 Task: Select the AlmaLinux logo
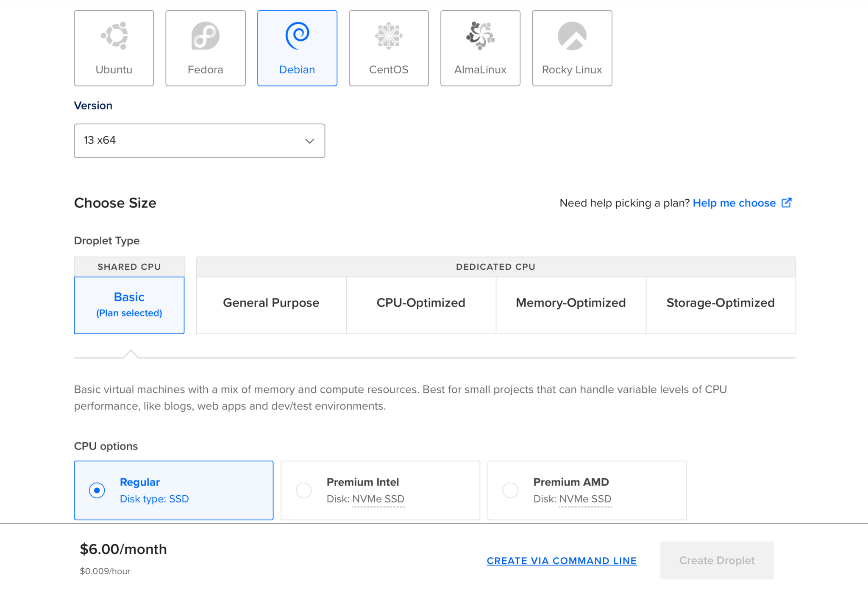tap(480, 36)
